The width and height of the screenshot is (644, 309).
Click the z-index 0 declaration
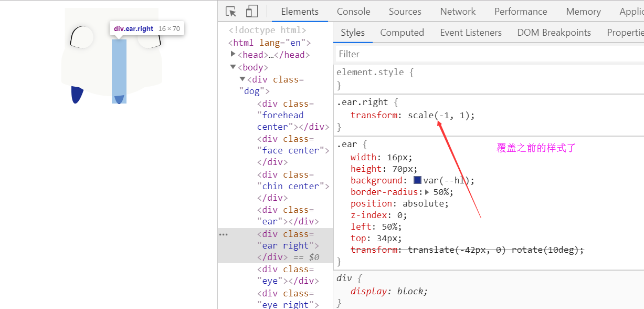[379, 215]
